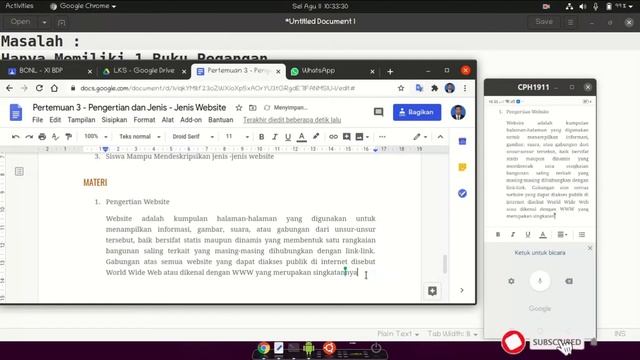
Task: Open the Sisipkan menu
Action: [114, 120]
